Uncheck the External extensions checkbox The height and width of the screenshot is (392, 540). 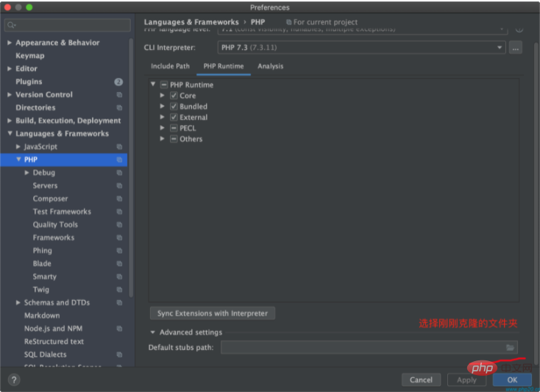pyautogui.click(x=174, y=118)
